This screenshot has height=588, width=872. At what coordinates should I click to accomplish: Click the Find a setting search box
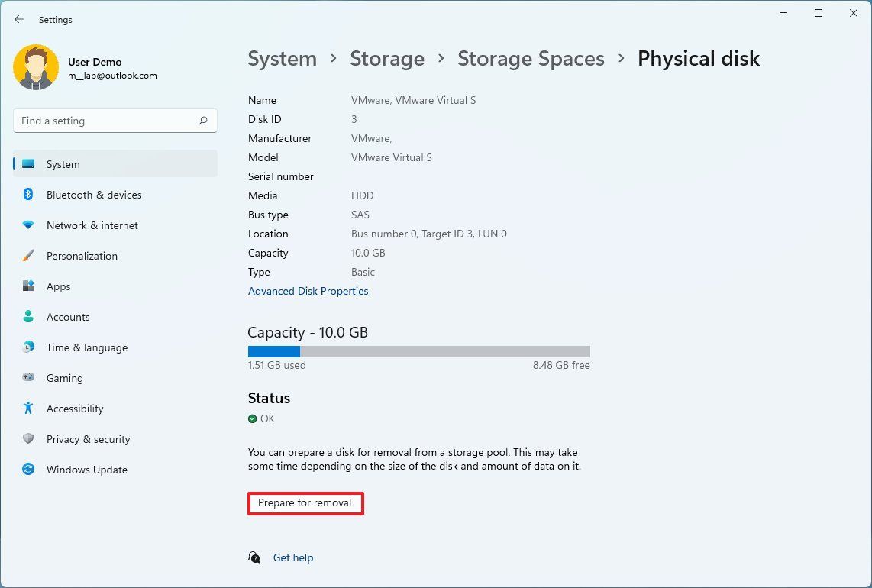tap(115, 121)
